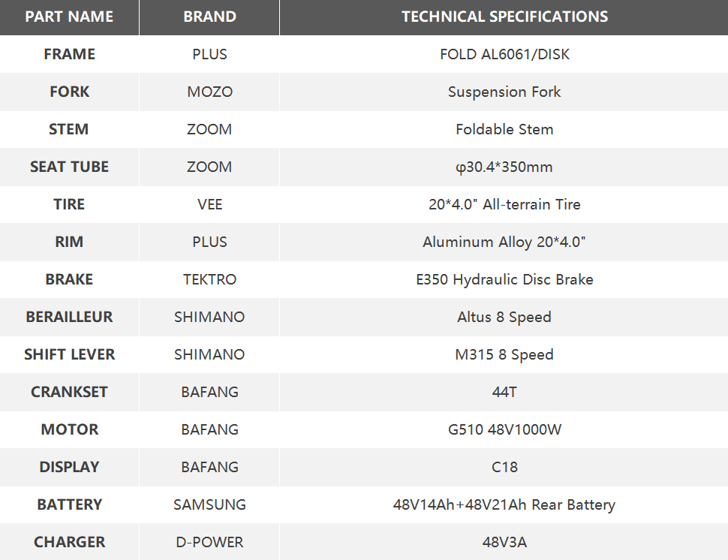Click the SEAT TUBE row label
728x560 pixels.
(69, 167)
